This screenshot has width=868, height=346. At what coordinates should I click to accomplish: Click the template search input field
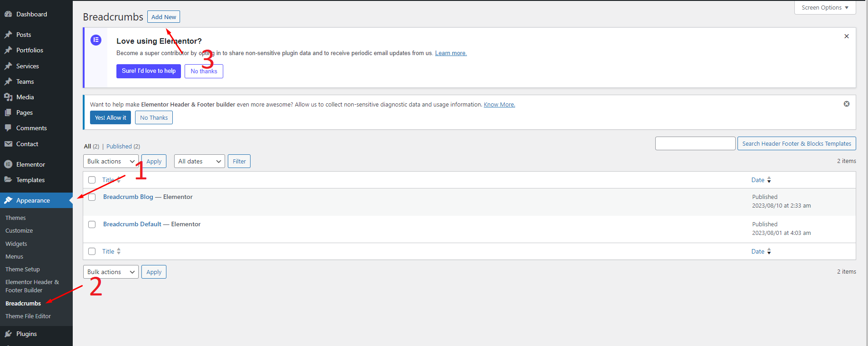point(695,143)
